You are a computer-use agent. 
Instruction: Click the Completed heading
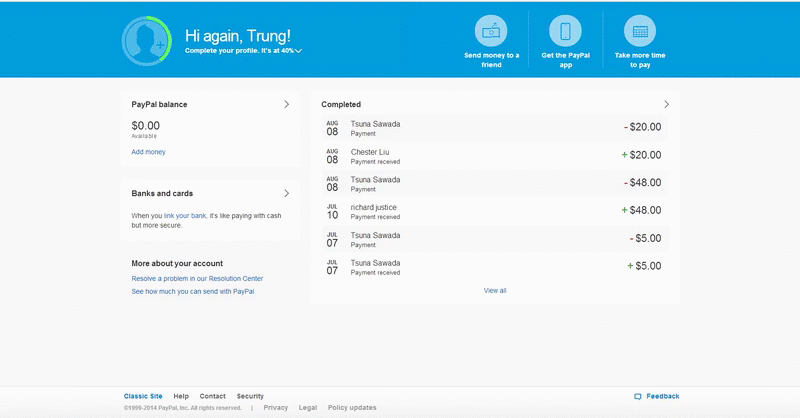pyautogui.click(x=341, y=104)
